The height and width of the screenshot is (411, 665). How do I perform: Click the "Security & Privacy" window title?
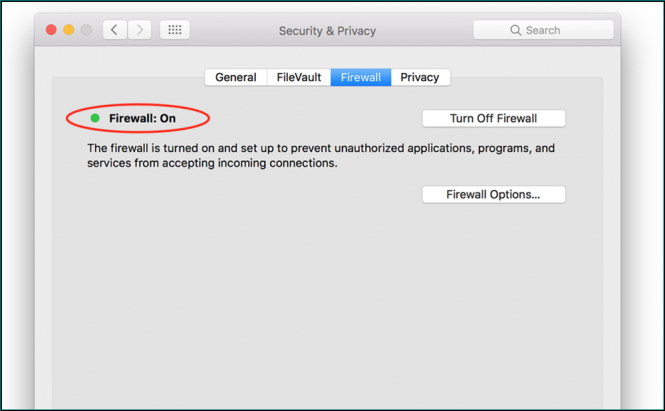327,30
